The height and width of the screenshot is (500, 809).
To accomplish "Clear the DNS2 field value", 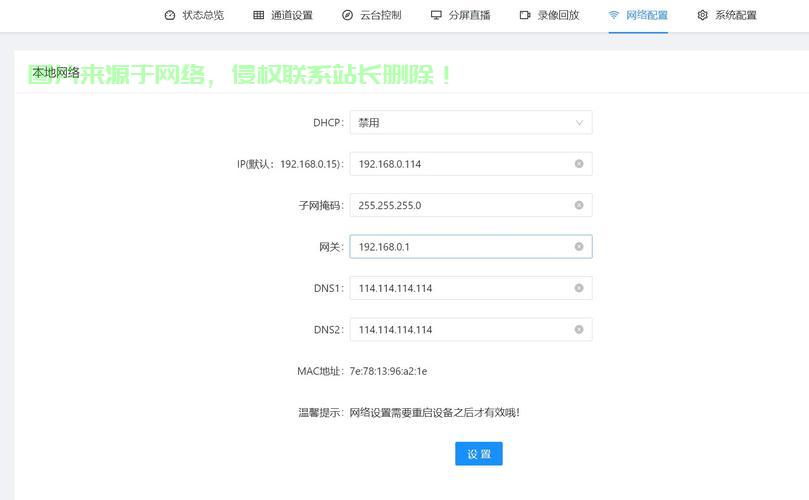I will point(579,329).
